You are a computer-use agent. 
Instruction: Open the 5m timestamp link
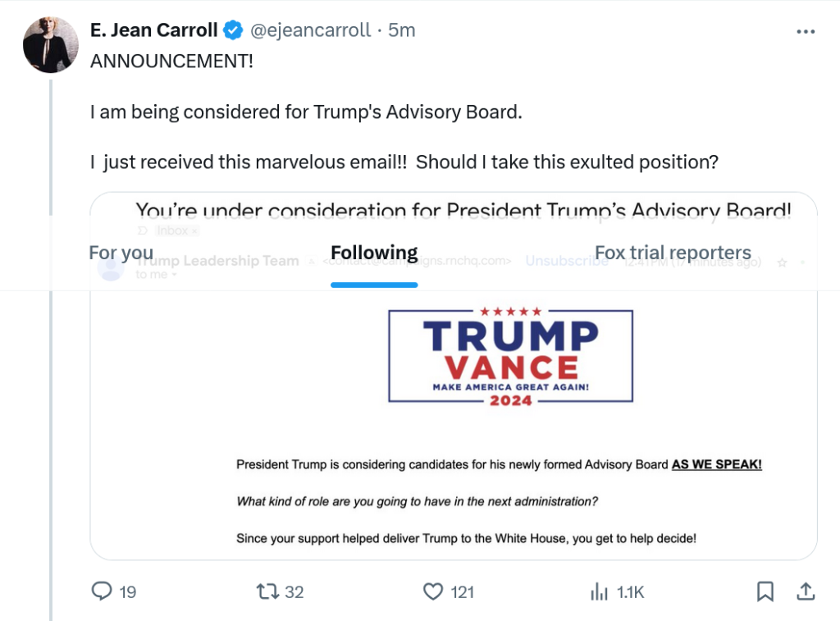(402, 31)
